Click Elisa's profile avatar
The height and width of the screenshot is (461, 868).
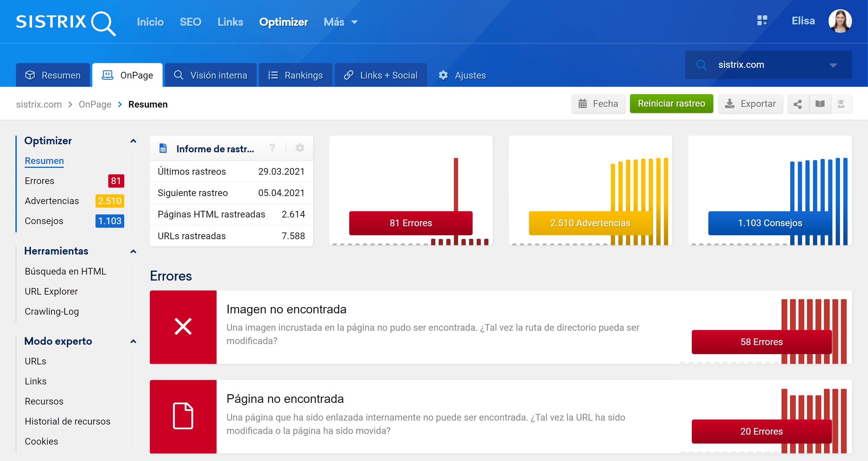click(x=840, y=21)
